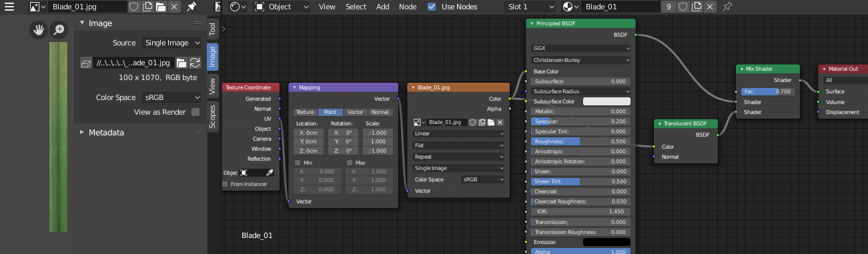
Task: Select Point mapping type in Mapping node
Action: pos(330,112)
